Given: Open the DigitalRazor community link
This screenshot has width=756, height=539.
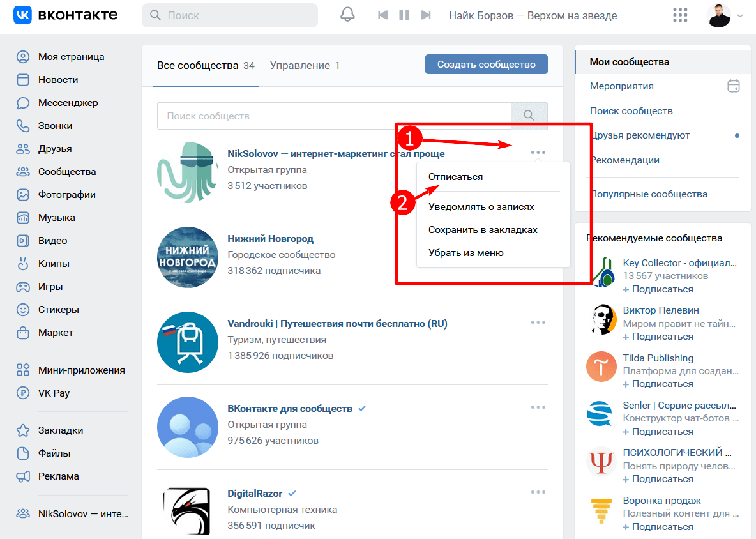Looking at the screenshot, I should pyautogui.click(x=255, y=494).
